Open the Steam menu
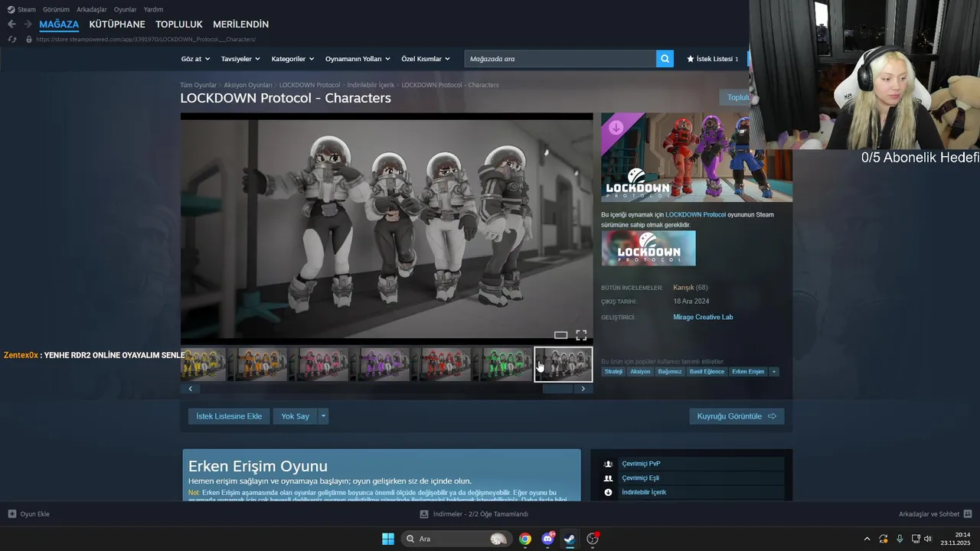Screen dimensions: 980x551 point(22,9)
